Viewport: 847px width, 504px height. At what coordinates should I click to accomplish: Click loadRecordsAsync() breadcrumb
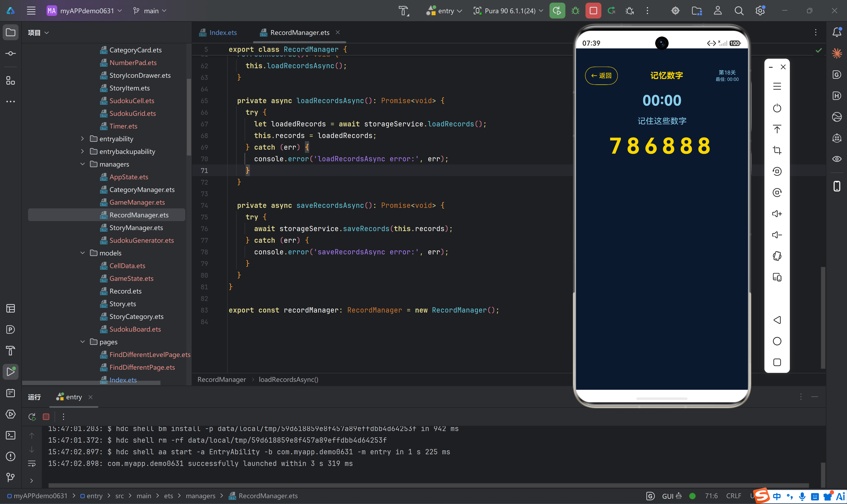tap(289, 379)
